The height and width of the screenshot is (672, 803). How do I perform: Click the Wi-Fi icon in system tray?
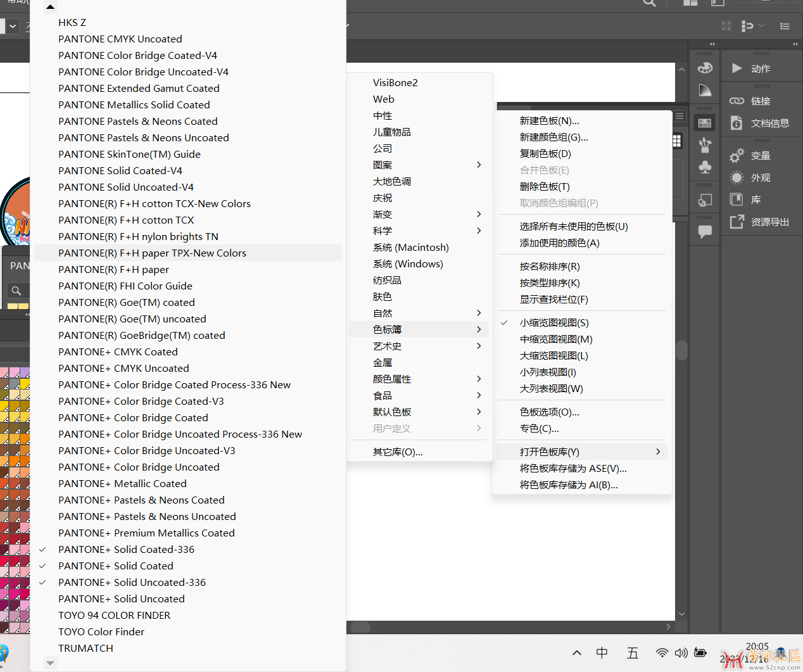[x=662, y=652]
